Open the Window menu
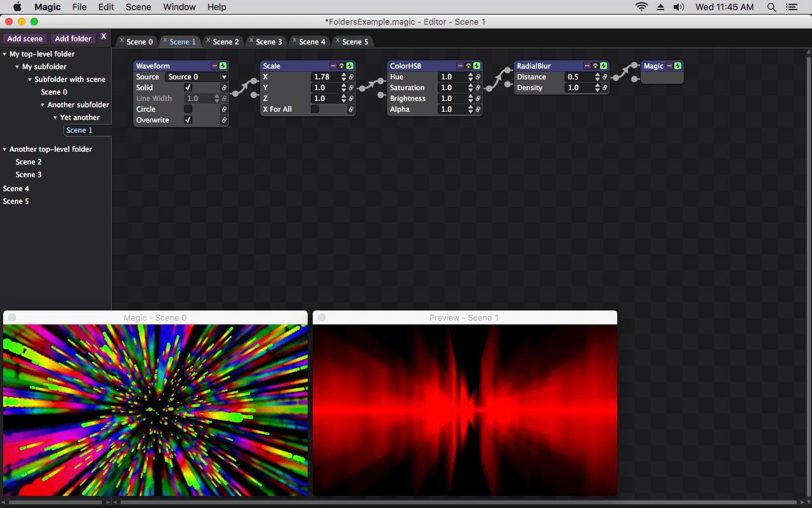Viewport: 812px width, 508px height. [x=179, y=7]
